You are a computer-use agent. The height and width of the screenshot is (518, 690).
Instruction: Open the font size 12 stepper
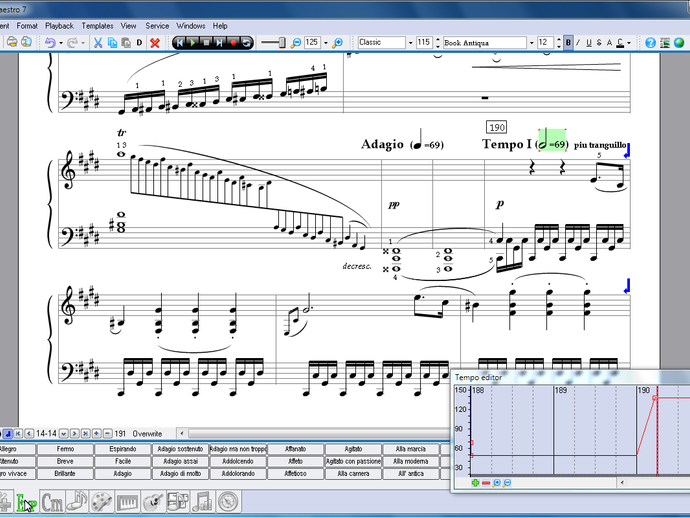(x=559, y=43)
